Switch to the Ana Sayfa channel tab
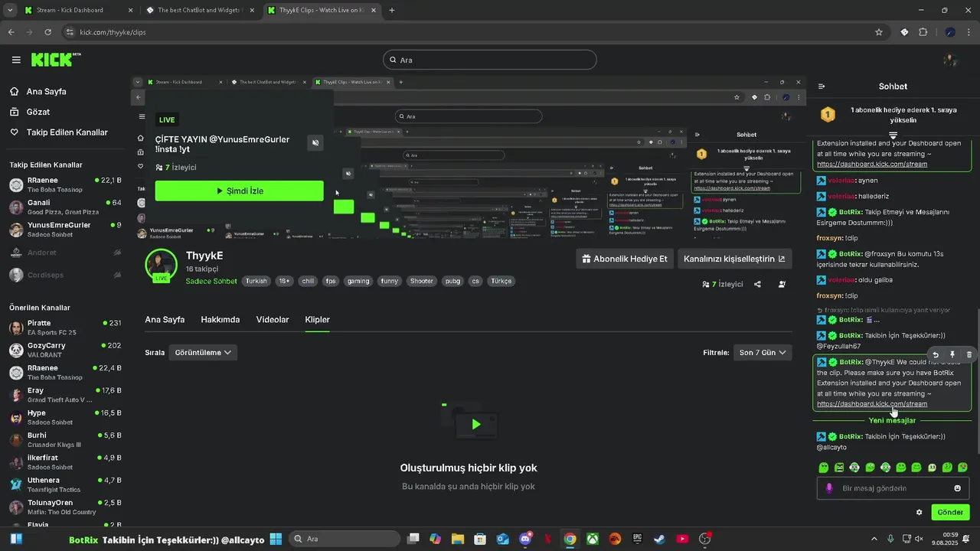 165,319
